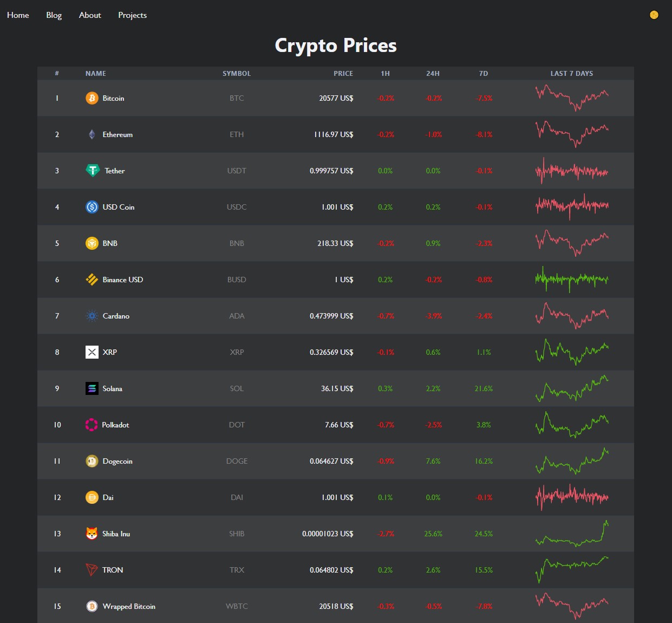Sort by the 24H change header
The image size is (672, 623).
[433, 74]
